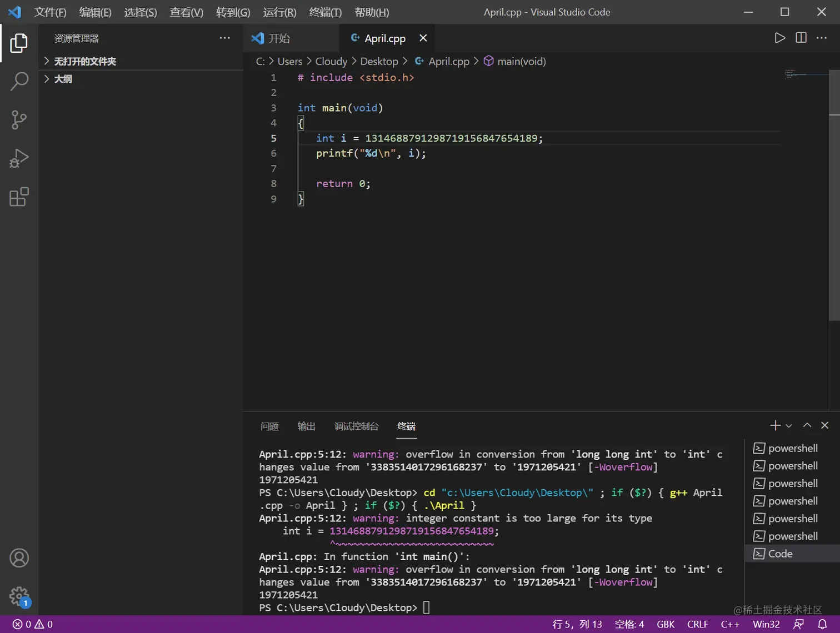Open the new terminal launch profile dropdown

pos(789,426)
